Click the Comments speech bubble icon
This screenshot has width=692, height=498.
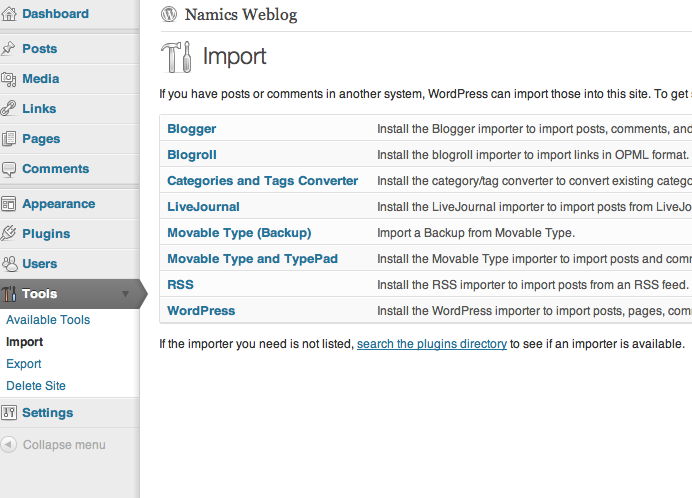click(x=8, y=169)
